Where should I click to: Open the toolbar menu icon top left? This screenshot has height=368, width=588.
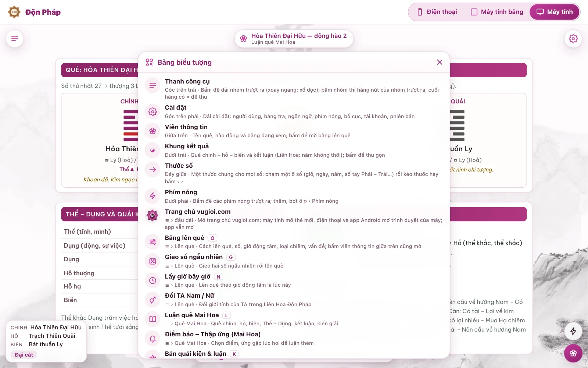coord(15,39)
